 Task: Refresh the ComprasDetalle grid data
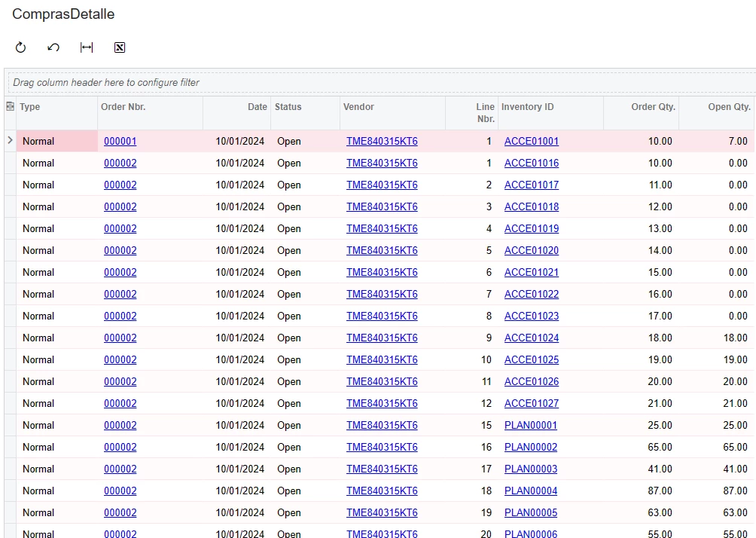pyautogui.click(x=20, y=47)
